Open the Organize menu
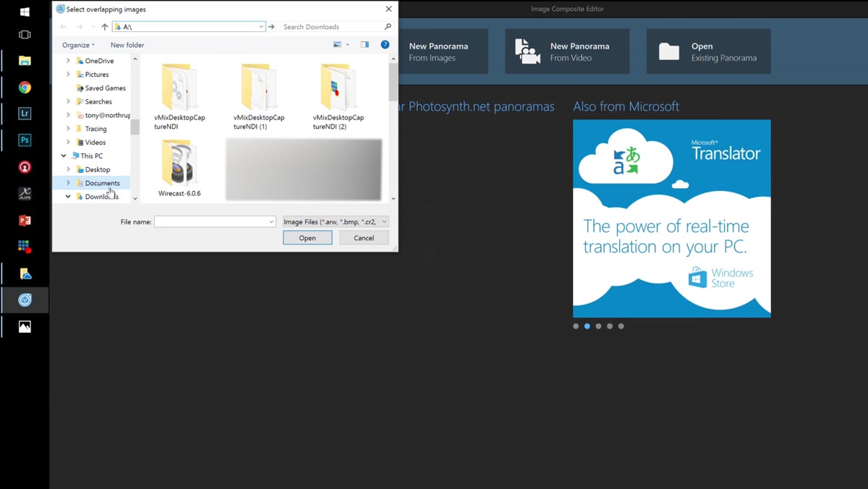Screen dimensions: 868x489 coord(78,45)
